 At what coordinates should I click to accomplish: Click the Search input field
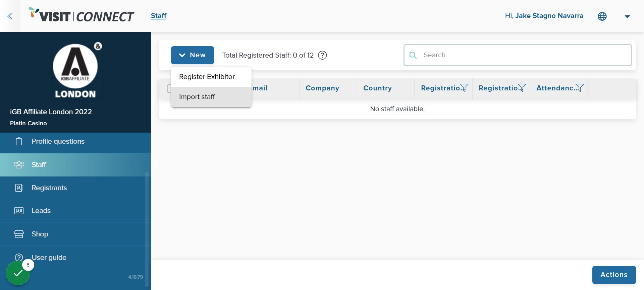click(x=518, y=55)
